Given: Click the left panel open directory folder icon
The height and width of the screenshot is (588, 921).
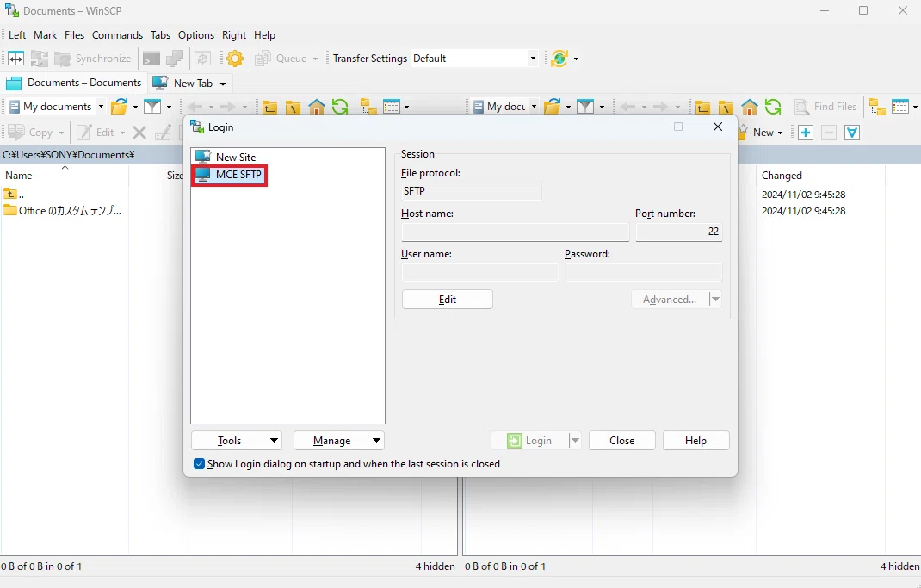Looking at the screenshot, I should tap(120, 106).
